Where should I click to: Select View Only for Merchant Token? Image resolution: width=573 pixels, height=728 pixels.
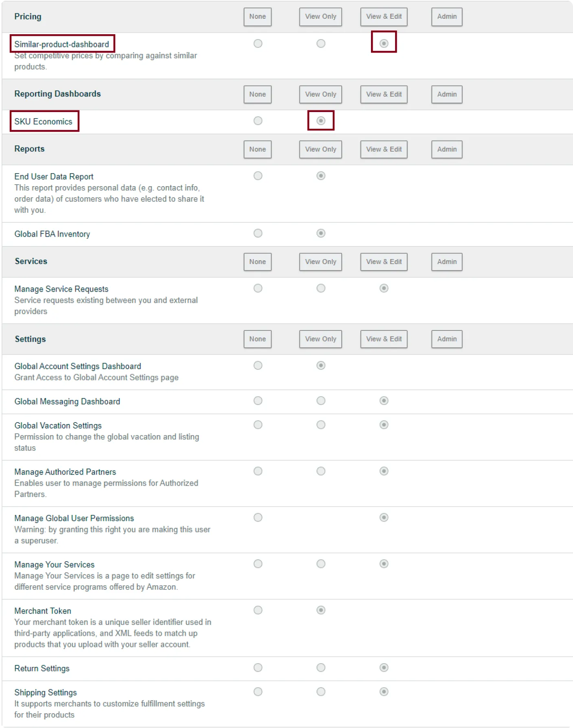tap(321, 610)
